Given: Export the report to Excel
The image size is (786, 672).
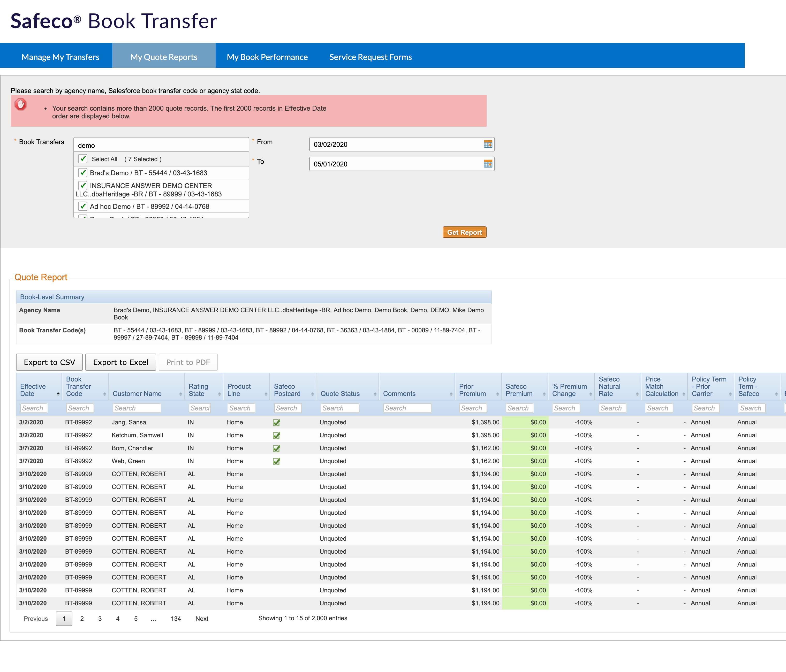Looking at the screenshot, I should tap(120, 362).
